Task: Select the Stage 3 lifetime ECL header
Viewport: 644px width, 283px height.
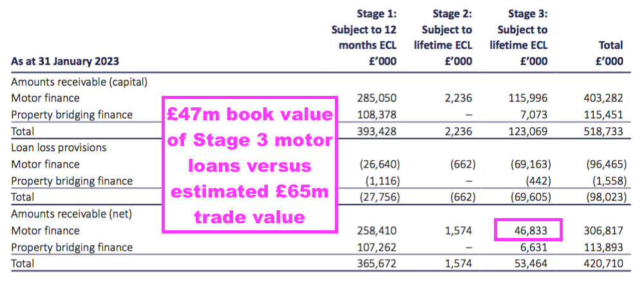Action: click(x=518, y=38)
